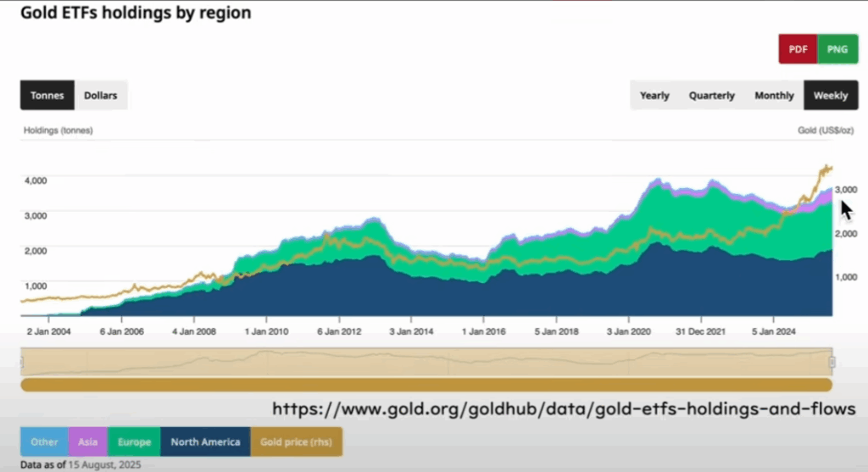Choose the Weekly interval view
This screenshot has height=472, width=868.
(x=830, y=95)
